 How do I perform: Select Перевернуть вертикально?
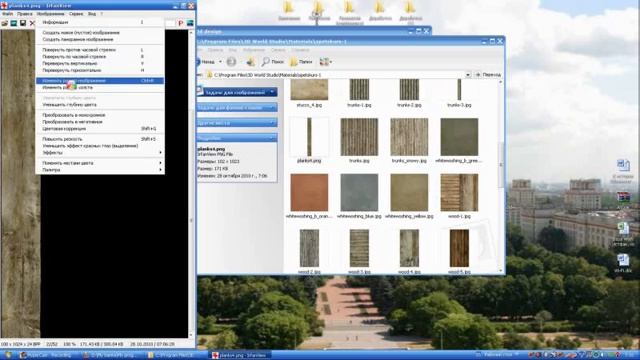point(100,64)
